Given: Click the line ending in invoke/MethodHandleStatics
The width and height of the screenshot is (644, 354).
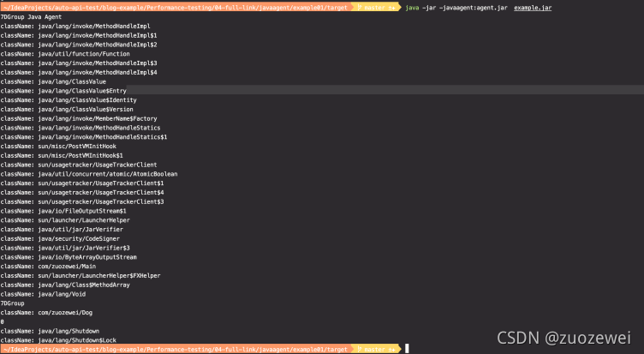Looking at the screenshot, I should [80, 128].
